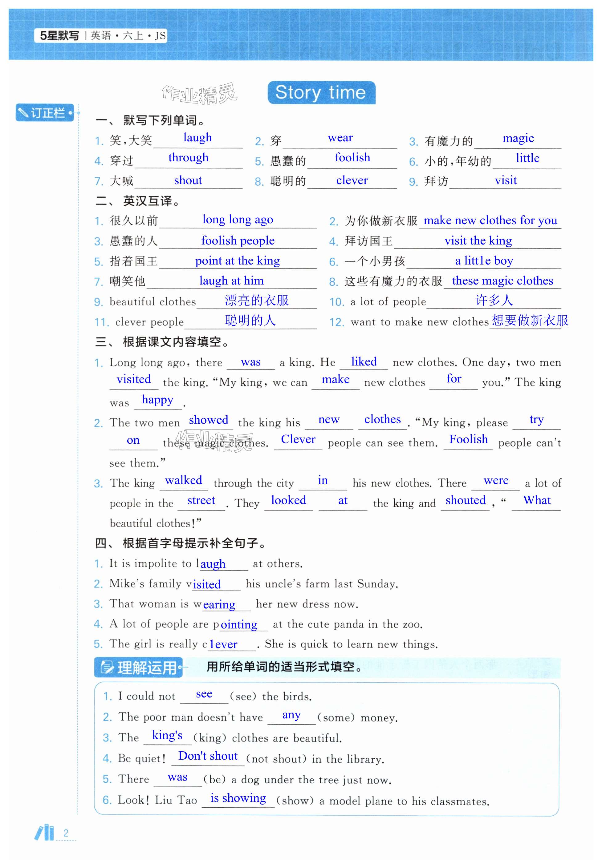The height and width of the screenshot is (868, 602).
Task: Click the heading 三、根据课文内容填空
Action: 162,342
